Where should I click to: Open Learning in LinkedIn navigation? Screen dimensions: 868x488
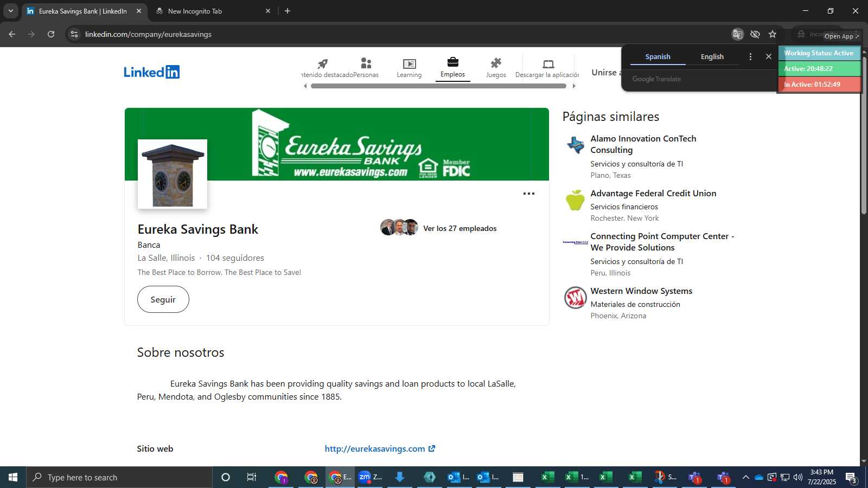(409, 68)
